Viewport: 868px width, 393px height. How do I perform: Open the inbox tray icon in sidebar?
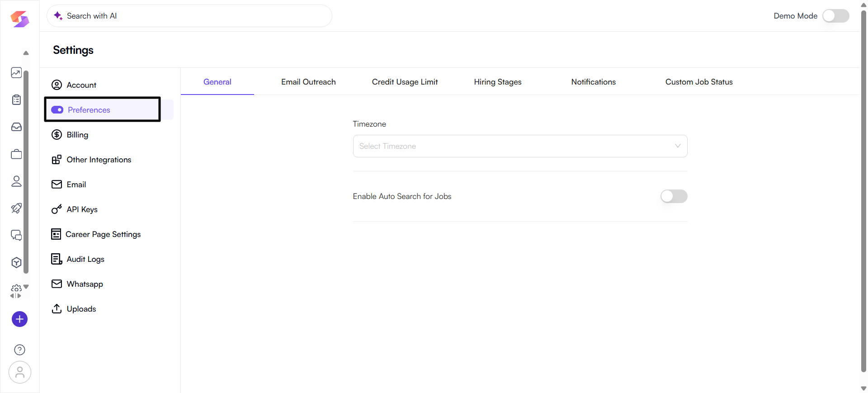16,127
